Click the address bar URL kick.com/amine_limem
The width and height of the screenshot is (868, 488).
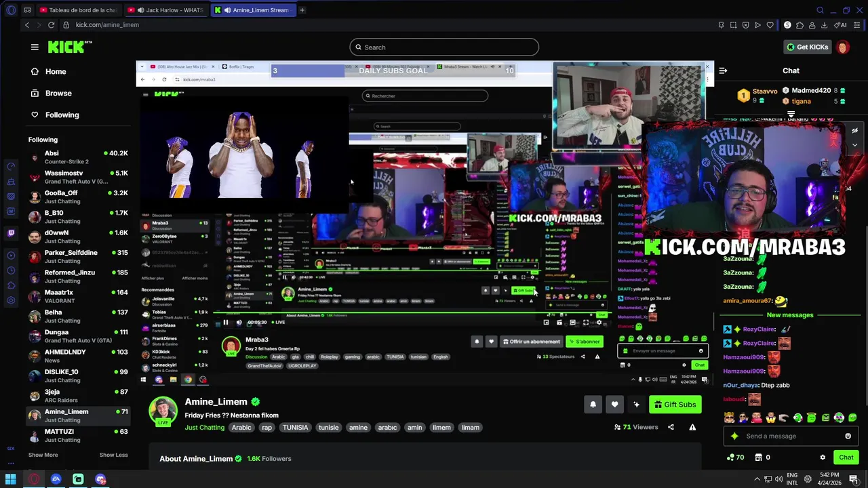(x=107, y=25)
